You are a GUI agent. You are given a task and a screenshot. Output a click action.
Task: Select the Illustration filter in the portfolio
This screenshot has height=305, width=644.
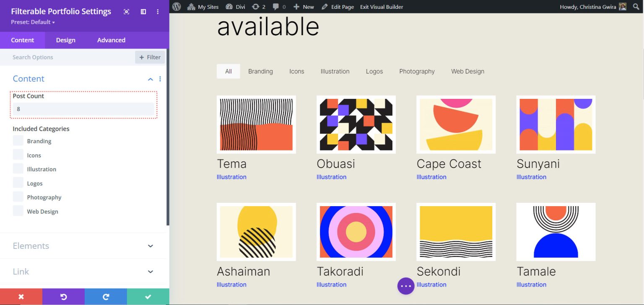click(335, 71)
